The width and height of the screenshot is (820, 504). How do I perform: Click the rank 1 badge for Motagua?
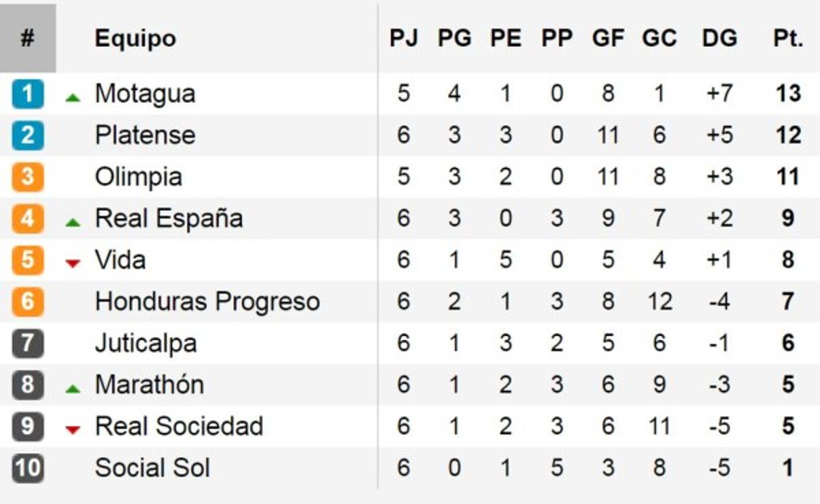[27, 94]
